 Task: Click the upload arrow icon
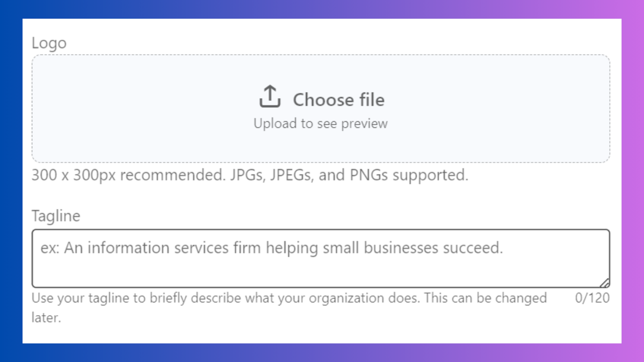(x=270, y=97)
